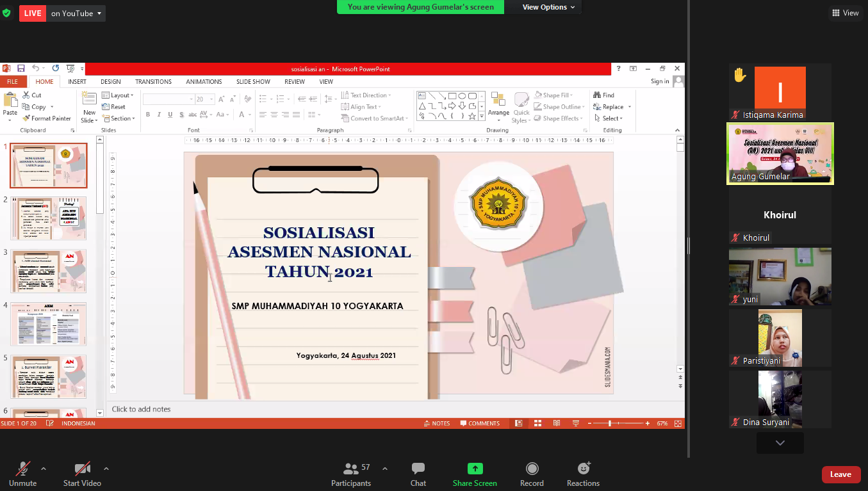Click the Zoom View button at top right
The height and width of the screenshot is (491, 868).
(x=845, y=13)
